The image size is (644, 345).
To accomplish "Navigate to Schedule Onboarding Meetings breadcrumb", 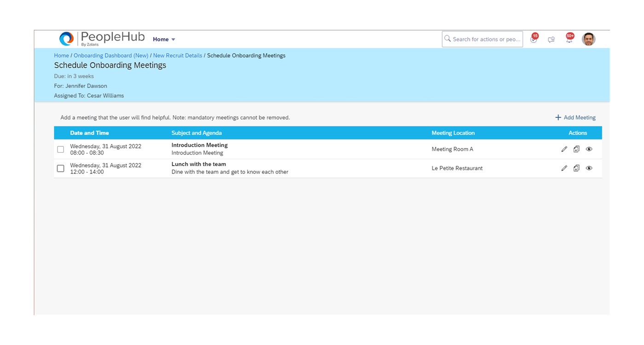I will 246,55.
